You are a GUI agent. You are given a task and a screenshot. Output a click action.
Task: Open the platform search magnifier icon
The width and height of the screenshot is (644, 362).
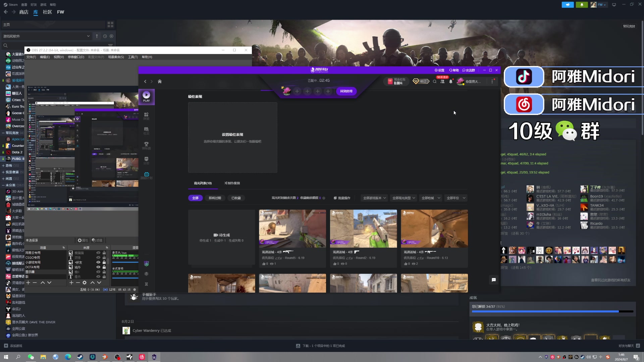click(435, 81)
